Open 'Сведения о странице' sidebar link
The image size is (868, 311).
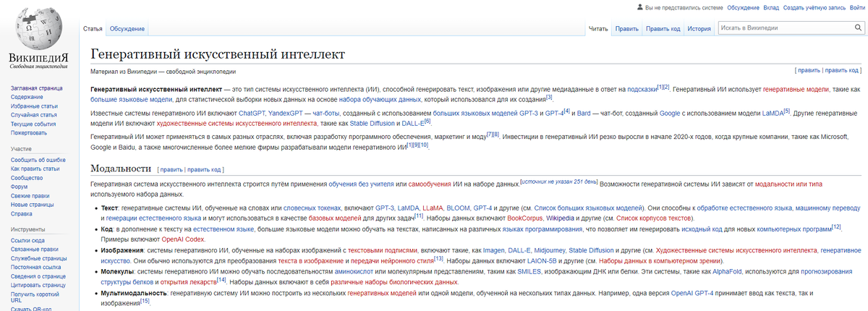tap(38, 276)
